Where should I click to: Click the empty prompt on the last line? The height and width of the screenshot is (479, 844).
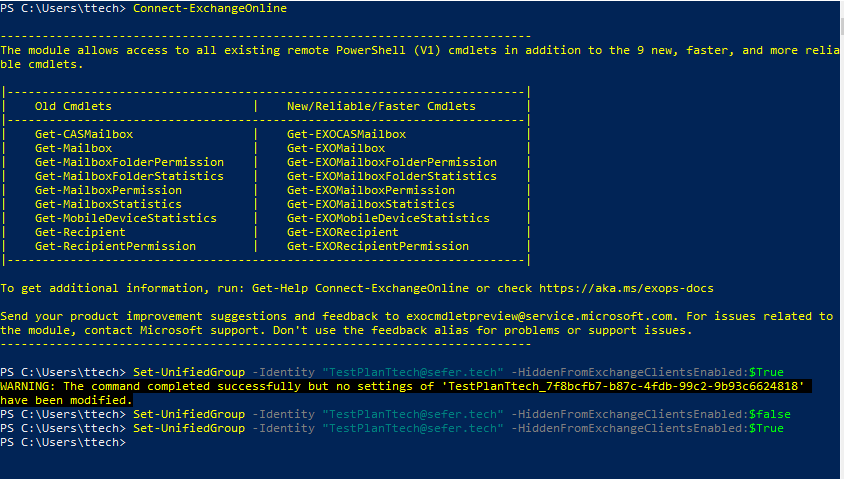140,442
